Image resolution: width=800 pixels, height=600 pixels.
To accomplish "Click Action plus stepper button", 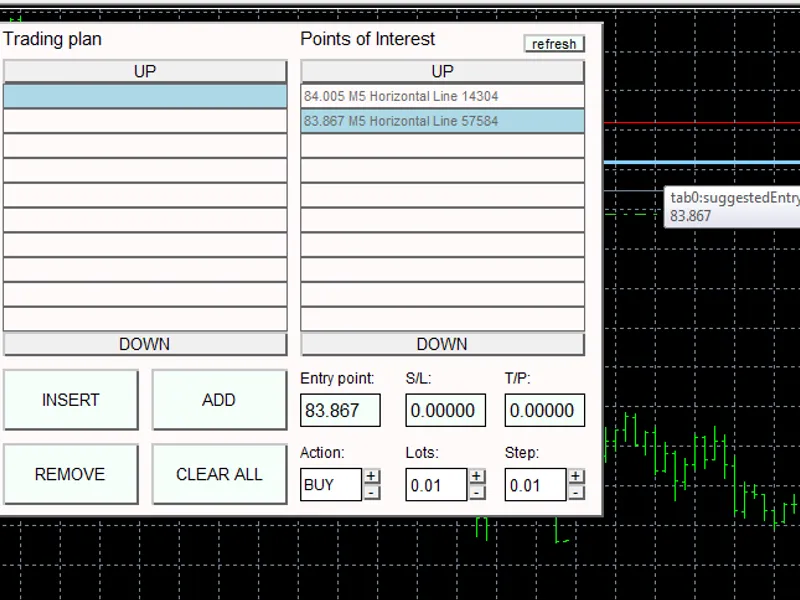I will click(371, 476).
